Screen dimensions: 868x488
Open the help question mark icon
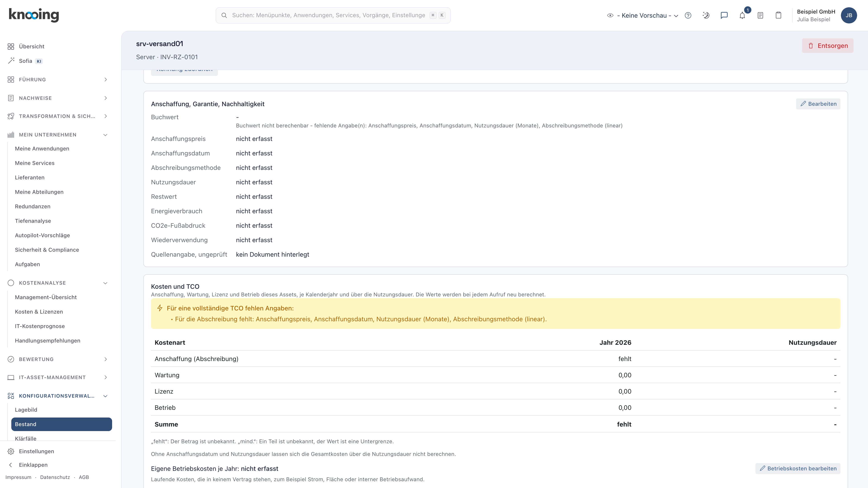[688, 16]
